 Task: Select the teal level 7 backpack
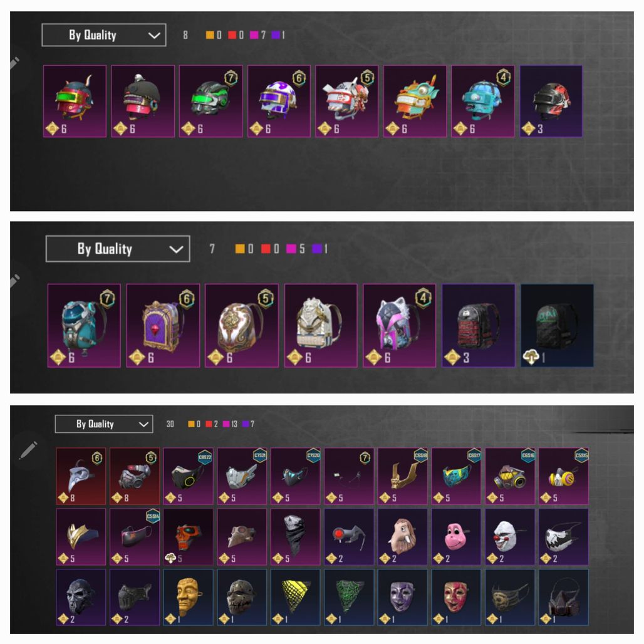point(84,325)
